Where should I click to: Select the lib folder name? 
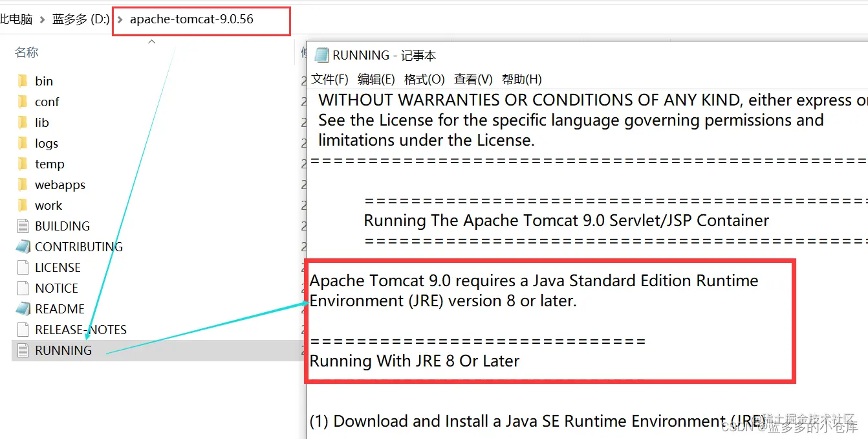coord(42,122)
